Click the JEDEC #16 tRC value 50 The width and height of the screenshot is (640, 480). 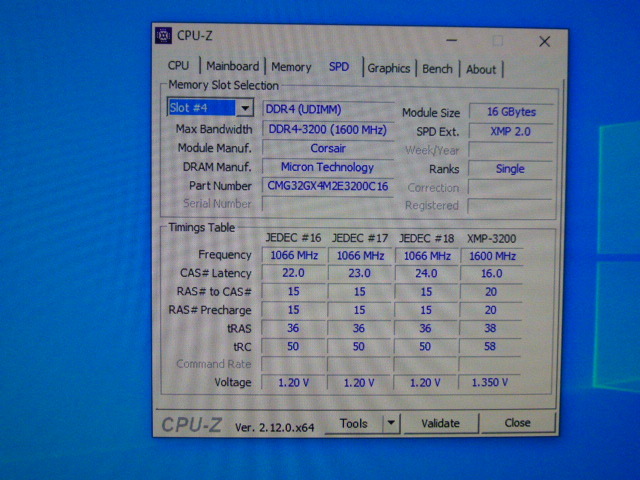(293, 347)
